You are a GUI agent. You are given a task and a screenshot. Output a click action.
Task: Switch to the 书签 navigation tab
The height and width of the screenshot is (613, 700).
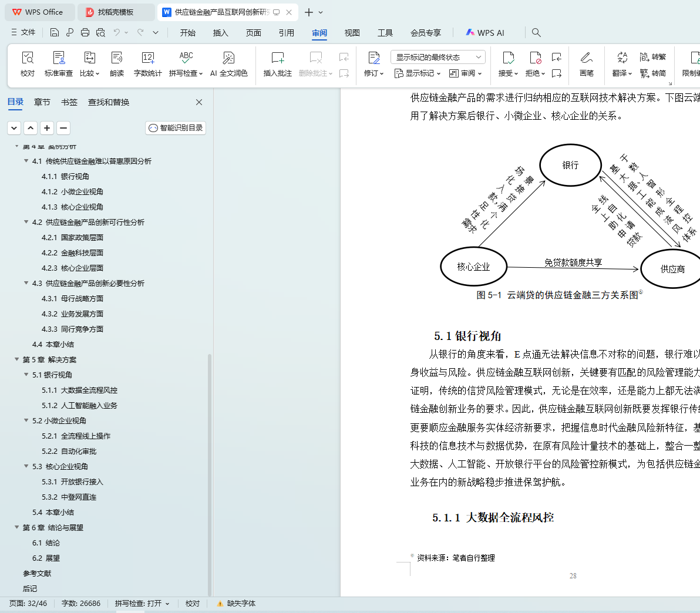69,102
